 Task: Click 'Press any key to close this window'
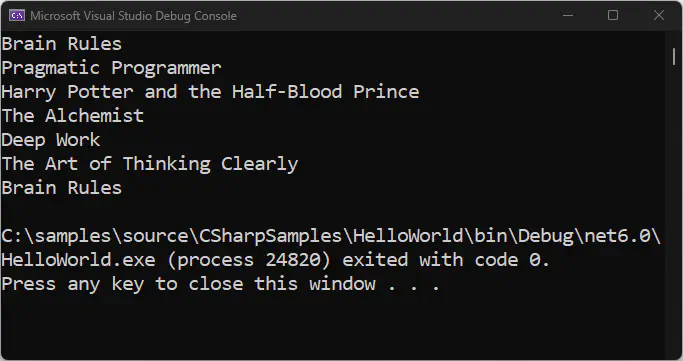click(x=188, y=284)
